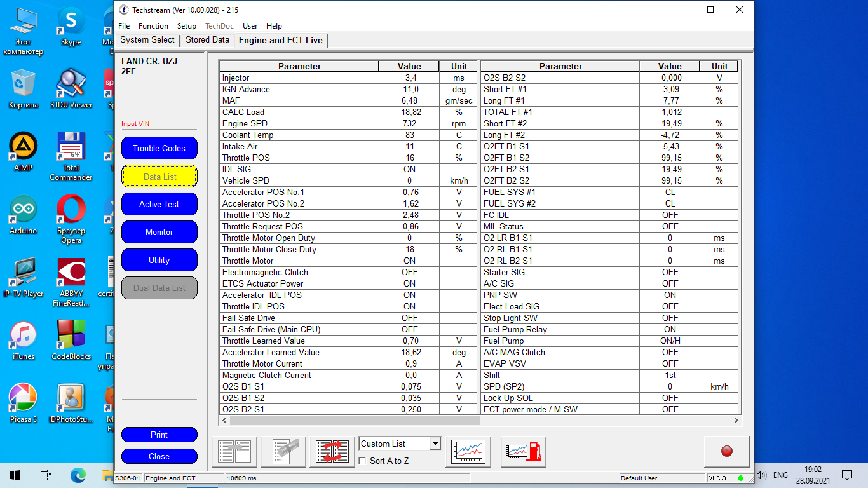Click the swap lists red arrows icon

[x=334, y=452]
